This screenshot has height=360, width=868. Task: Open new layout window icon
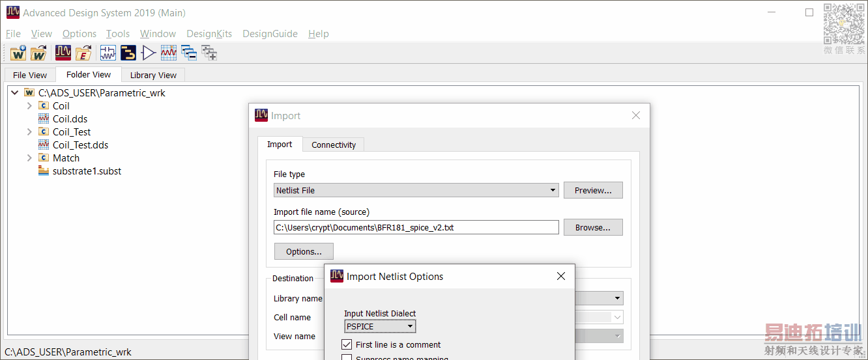pyautogui.click(x=128, y=53)
